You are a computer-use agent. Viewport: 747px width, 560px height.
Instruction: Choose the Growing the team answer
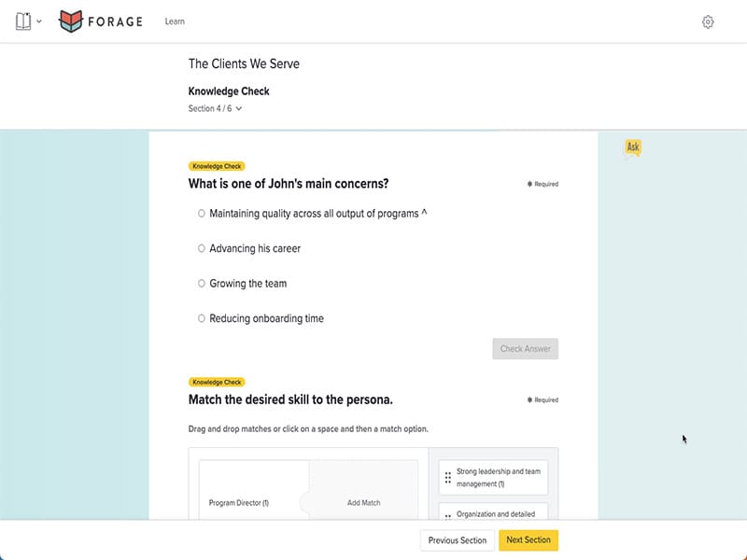coord(202,284)
